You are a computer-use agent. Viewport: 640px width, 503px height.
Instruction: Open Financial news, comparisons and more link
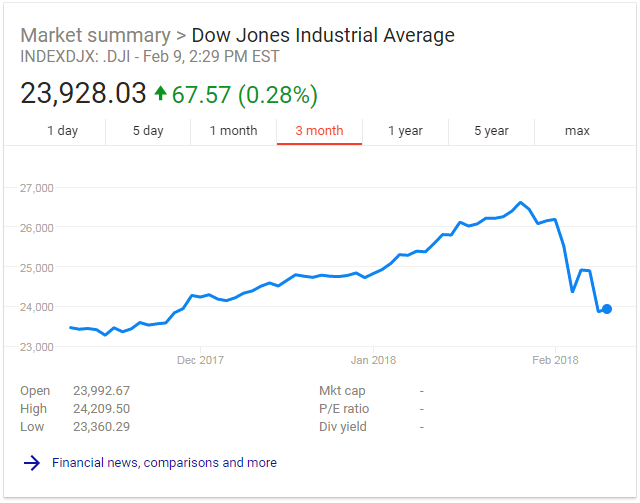tap(164, 463)
